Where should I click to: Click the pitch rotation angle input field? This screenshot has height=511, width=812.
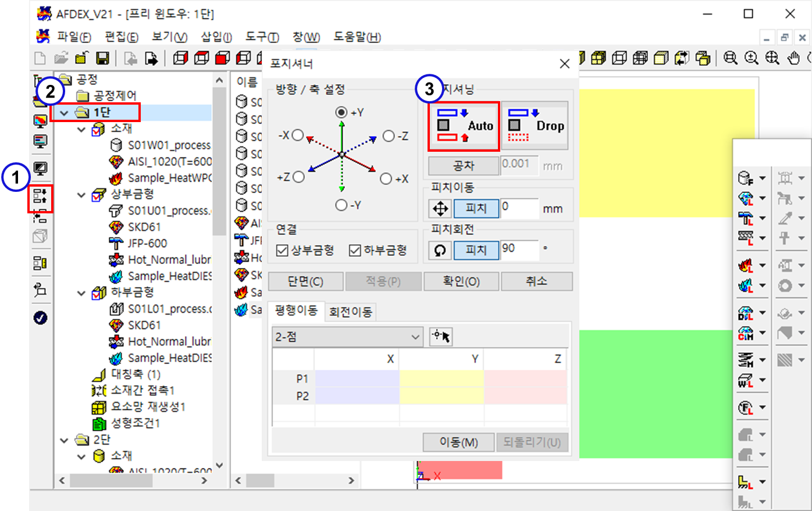point(519,249)
